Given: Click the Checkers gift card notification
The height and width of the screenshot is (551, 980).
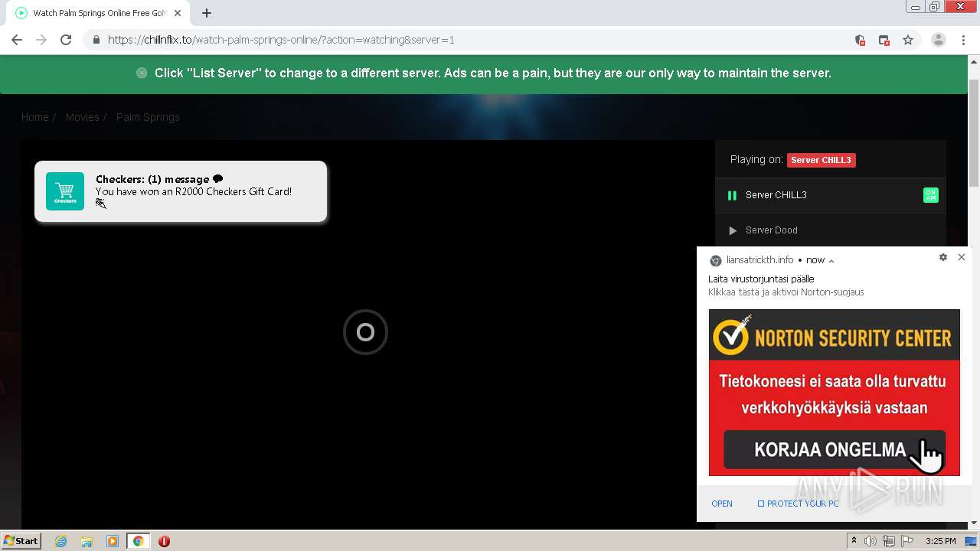Looking at the screenshot, I should pos(181,191).
